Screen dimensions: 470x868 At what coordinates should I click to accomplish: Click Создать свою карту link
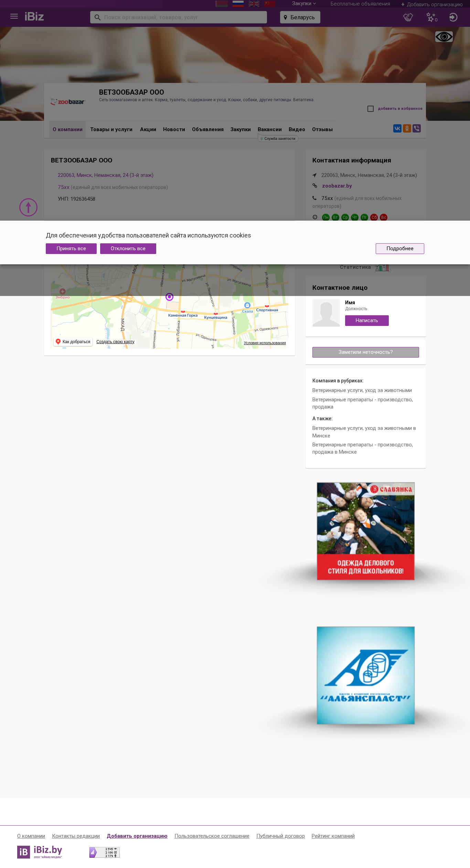click(115, 342)
